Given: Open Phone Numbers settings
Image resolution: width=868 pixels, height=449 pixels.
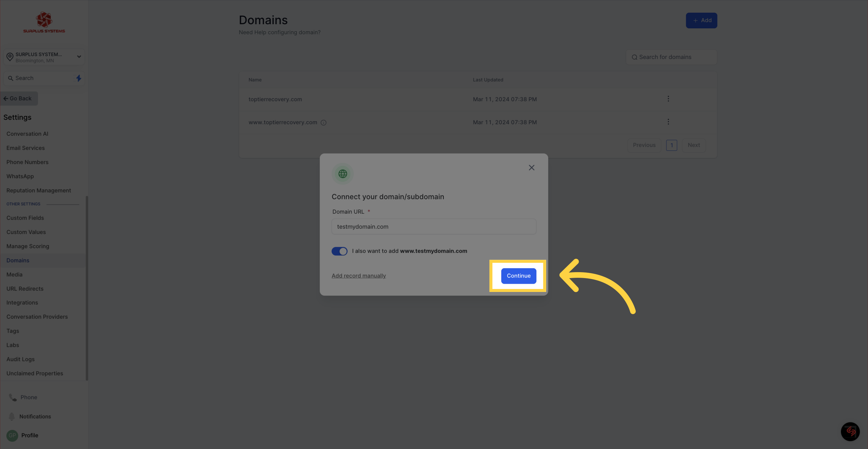Looking at the screenshot, I should [x=27, y=162].
